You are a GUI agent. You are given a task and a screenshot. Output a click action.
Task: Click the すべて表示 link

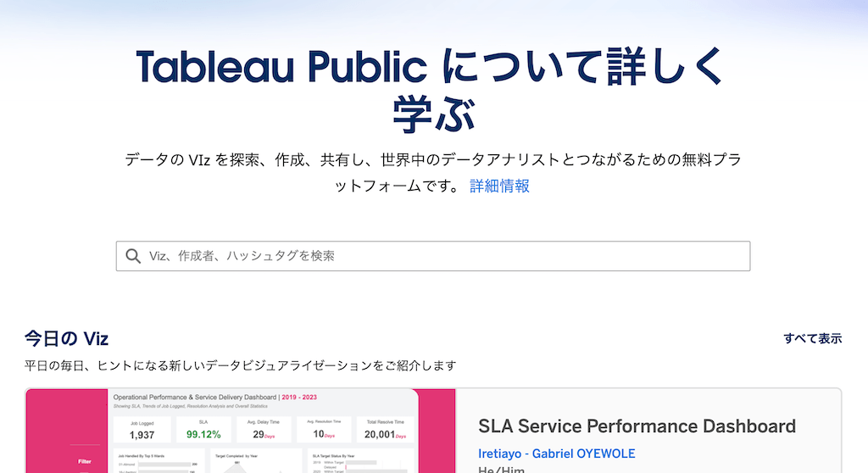pos(812,338)
